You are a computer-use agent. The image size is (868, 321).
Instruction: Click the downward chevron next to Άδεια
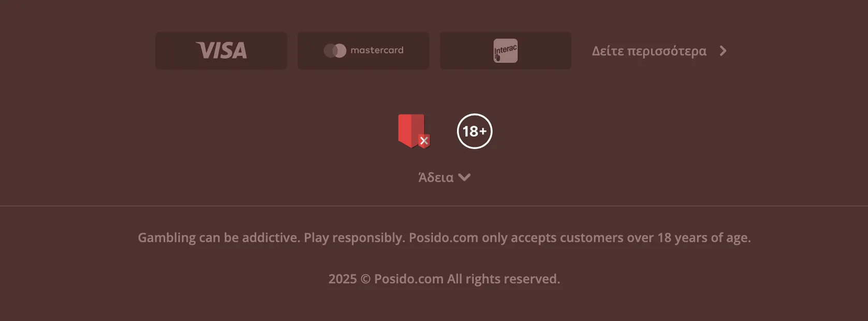pos(464,177)
